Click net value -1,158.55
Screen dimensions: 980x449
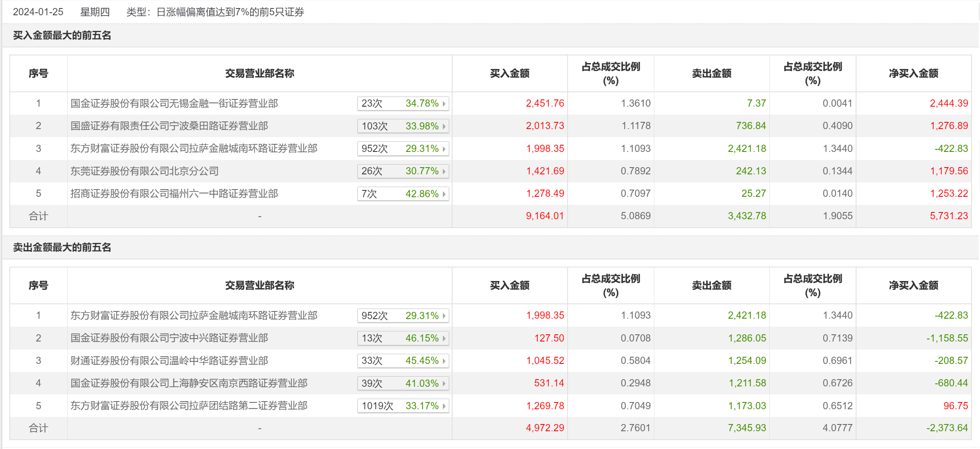tap(947, 339)
